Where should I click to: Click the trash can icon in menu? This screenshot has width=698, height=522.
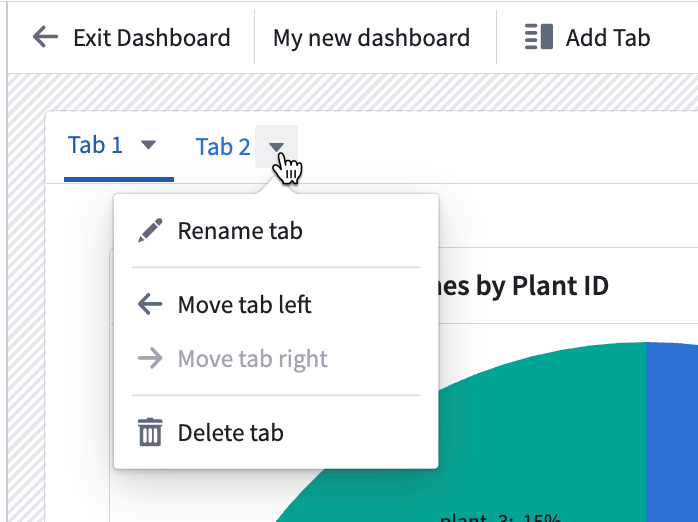point(150,432)
